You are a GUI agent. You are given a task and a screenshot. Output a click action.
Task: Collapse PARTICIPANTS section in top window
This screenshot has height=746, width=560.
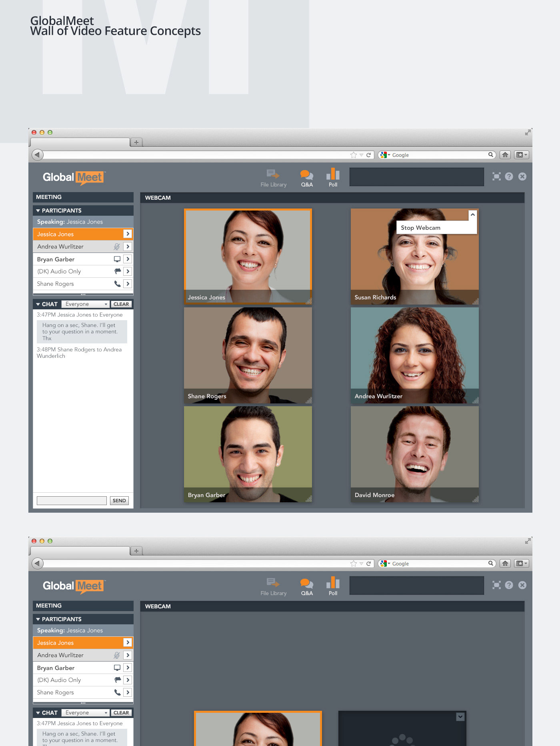(x=38, y=211)
